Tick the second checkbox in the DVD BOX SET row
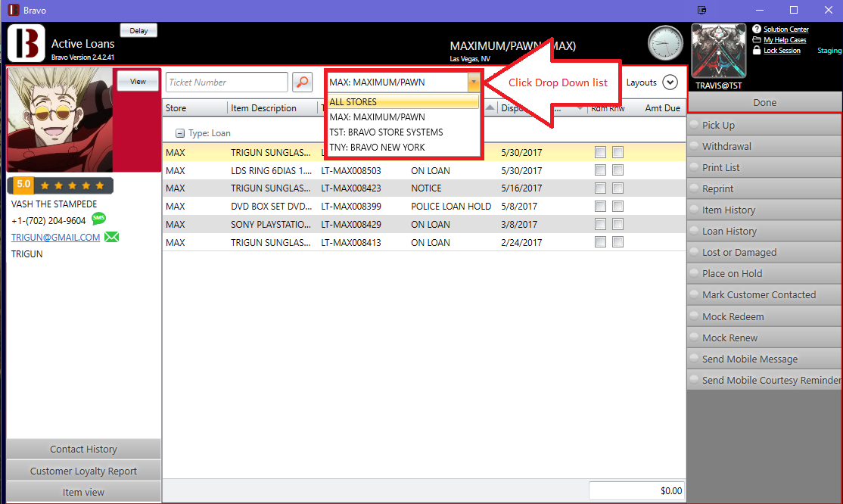The image size is (843, 504). 617,206
